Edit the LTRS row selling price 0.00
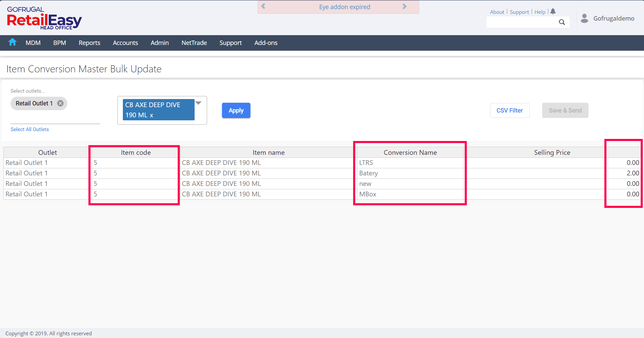Image resolution: width=644 pixels, height=338 pixels. click(x=552, y=163)
